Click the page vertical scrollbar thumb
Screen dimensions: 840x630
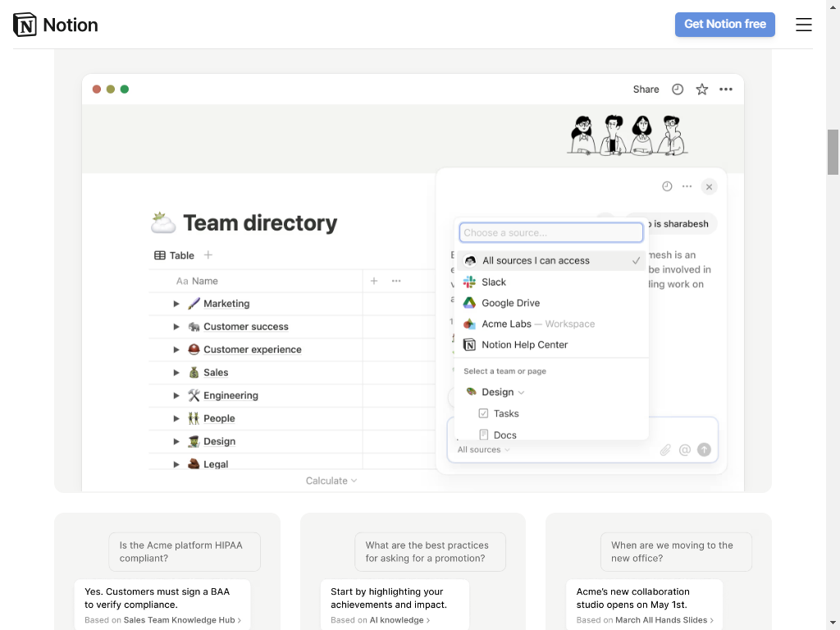pos(833,152)
